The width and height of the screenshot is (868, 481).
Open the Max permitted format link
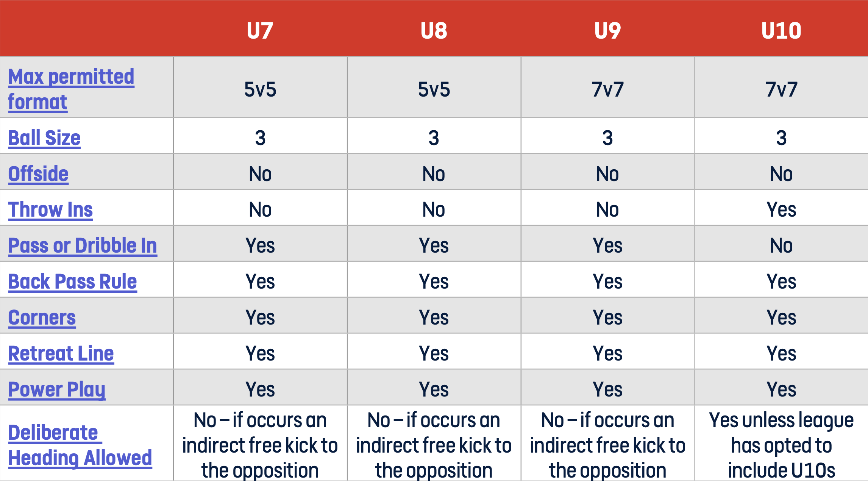click(71, 89)
